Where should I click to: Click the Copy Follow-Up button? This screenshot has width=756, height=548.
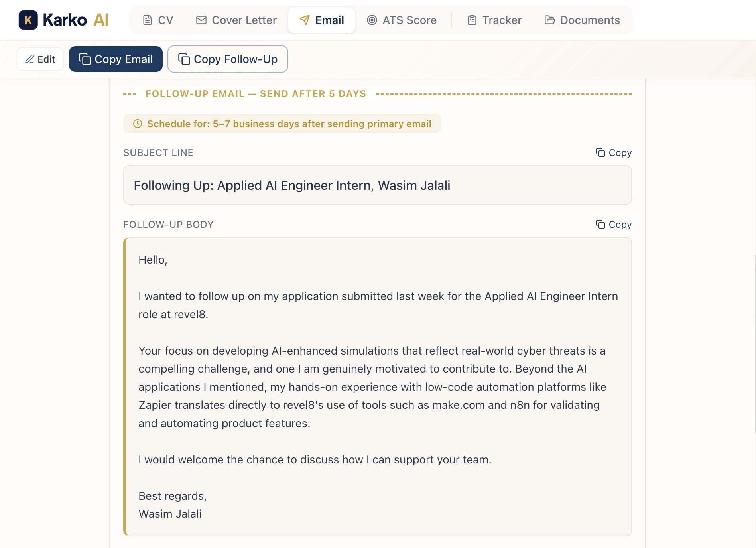point(228,59)
